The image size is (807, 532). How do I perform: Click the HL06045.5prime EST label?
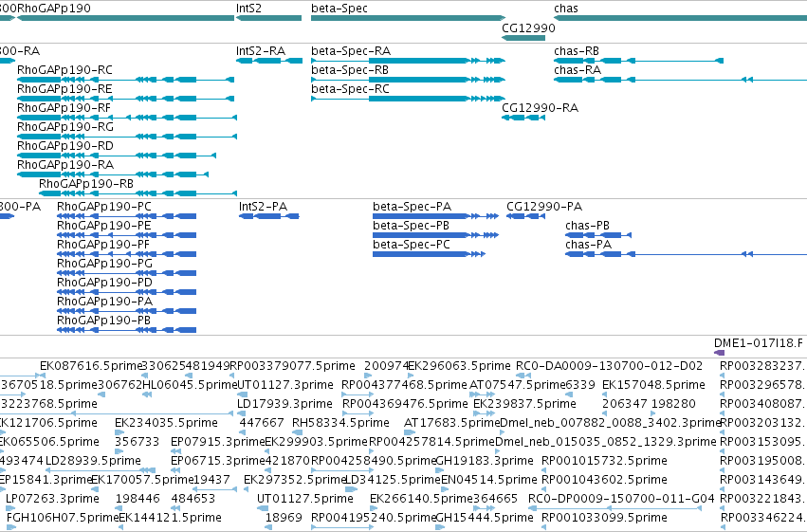pyautogui.click(x=190, y=385)
